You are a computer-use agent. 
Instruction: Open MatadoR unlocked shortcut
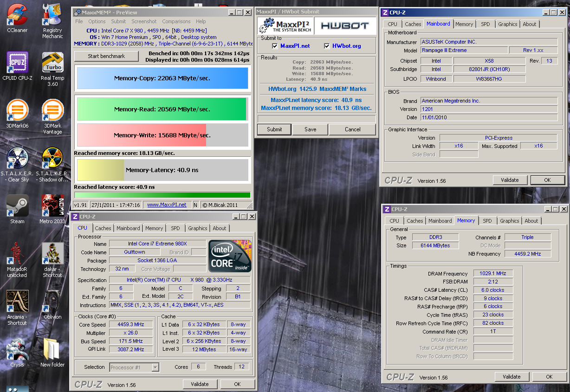point(17,260)
